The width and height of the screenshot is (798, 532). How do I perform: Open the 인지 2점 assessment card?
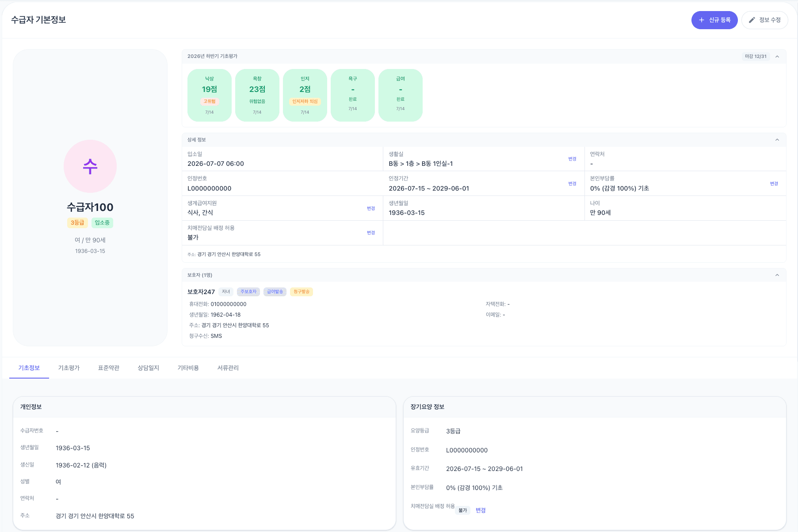305,95
